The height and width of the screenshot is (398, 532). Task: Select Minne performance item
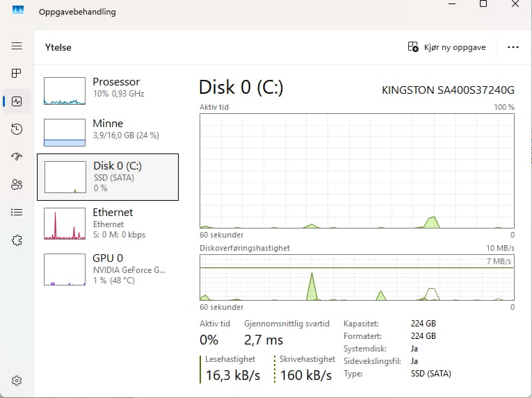tap(108, 132)
